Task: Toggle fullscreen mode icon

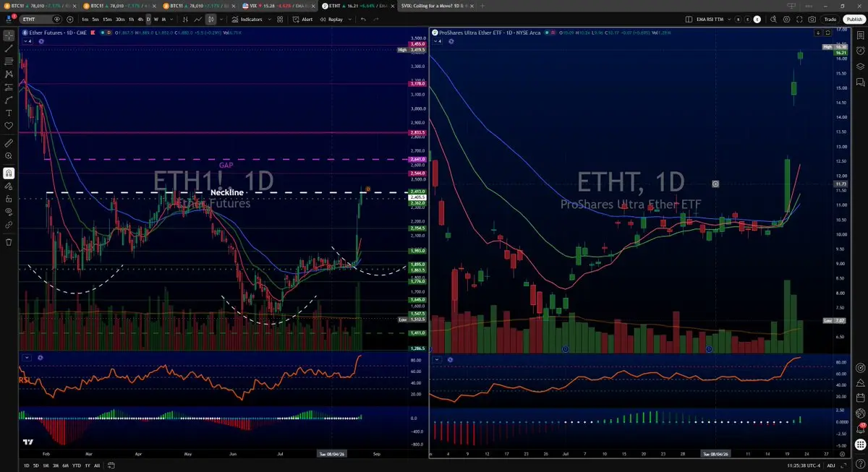Action: (799, 20)
